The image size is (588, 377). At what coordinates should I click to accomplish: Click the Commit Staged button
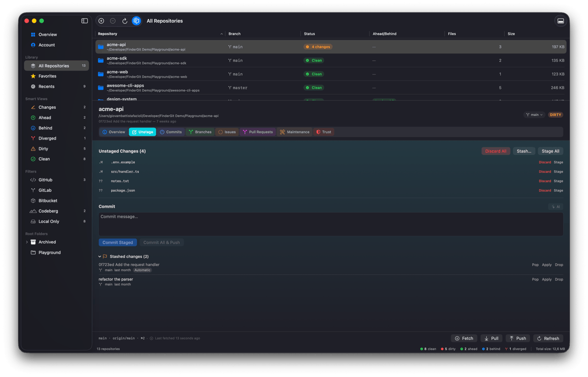[x=118, y=243]
